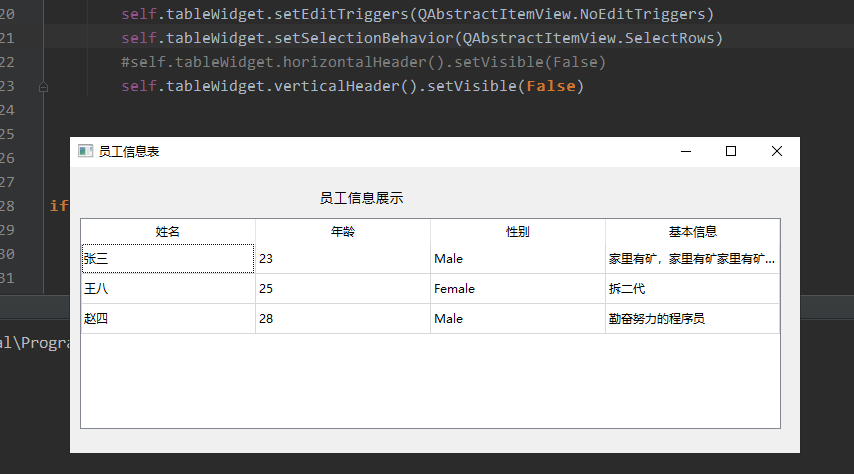Screen dimensions: 854x474
Task: Select the 王八 name cell
Action: 168,288
